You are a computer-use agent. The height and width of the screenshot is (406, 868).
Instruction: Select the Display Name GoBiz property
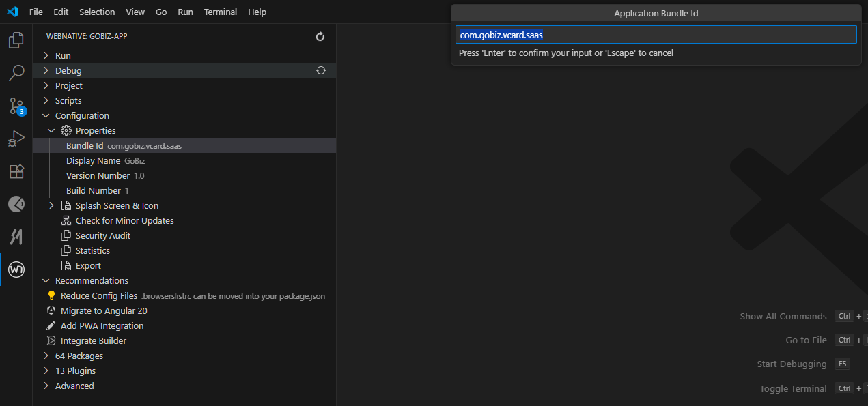tap(105, 160)
